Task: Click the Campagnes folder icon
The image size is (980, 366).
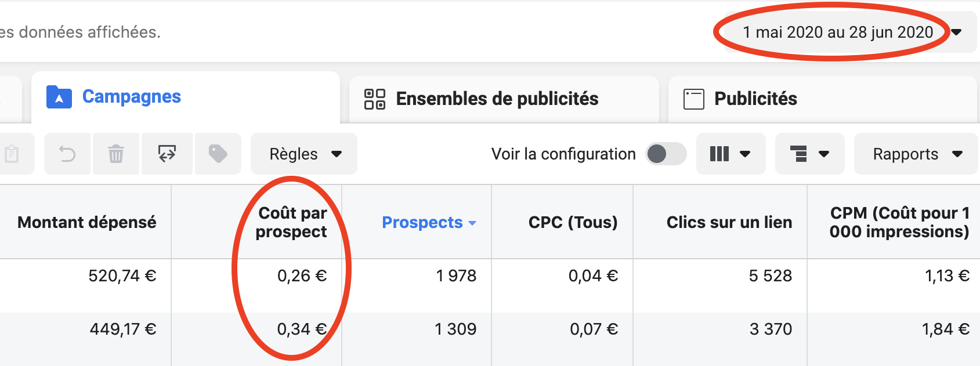Action: (59, 97)
